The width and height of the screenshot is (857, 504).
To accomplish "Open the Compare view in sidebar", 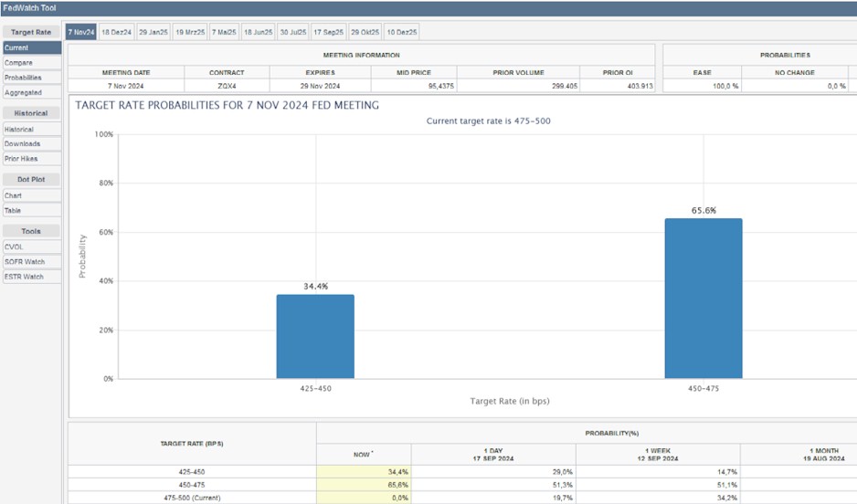I will point(32,63).
